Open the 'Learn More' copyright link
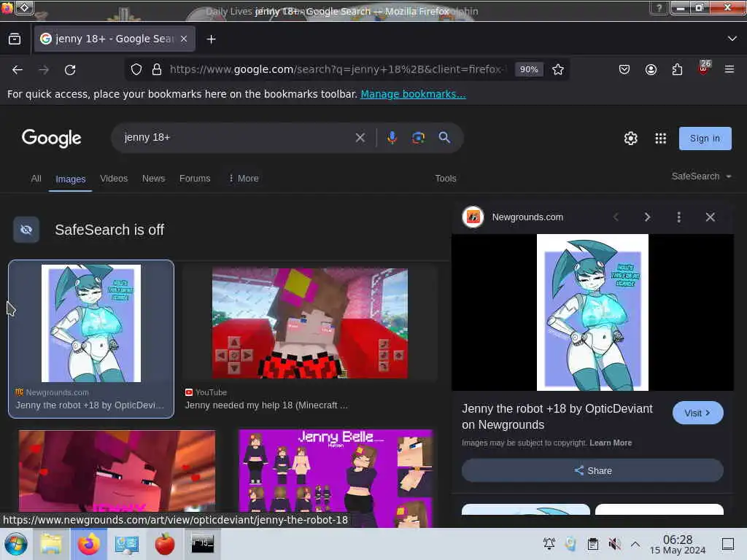The height and width of the screenshot is (560, 747). coord(611,443)
